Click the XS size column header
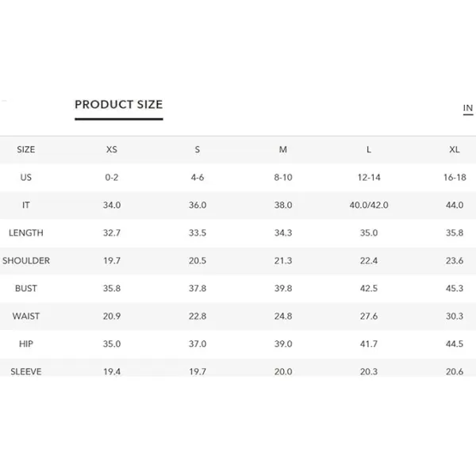 coord(112,150)
